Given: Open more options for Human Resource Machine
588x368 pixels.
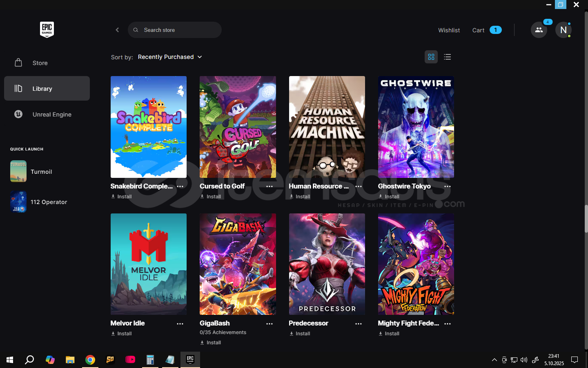Looking at the screenshot, I should [x=359, y=186].
